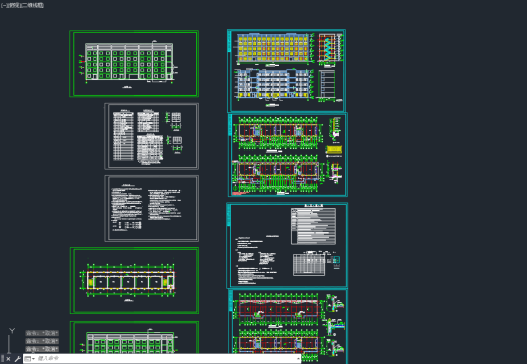Select the door and window schedule sheet
527x364 pixels.
click(x=152, y=136)
